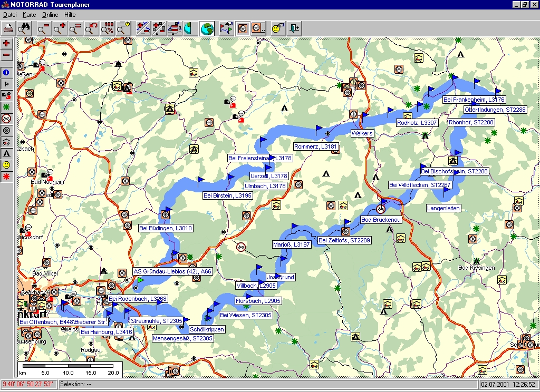Click the Bad Brückenau waypoint label

click(x=381, y=219)
